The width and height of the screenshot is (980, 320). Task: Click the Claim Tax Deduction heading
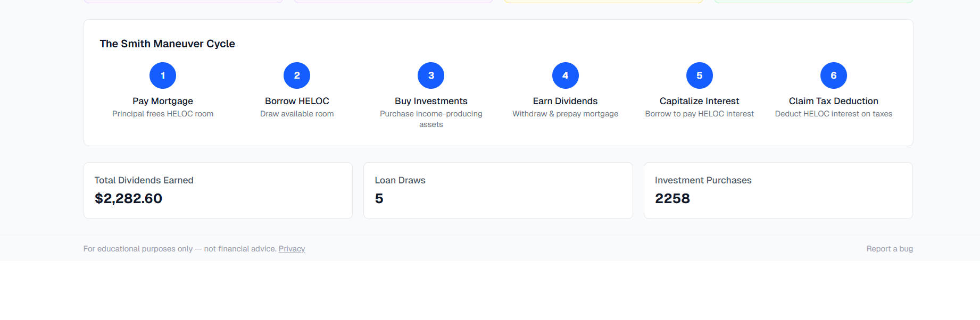[x=833, y=101]
